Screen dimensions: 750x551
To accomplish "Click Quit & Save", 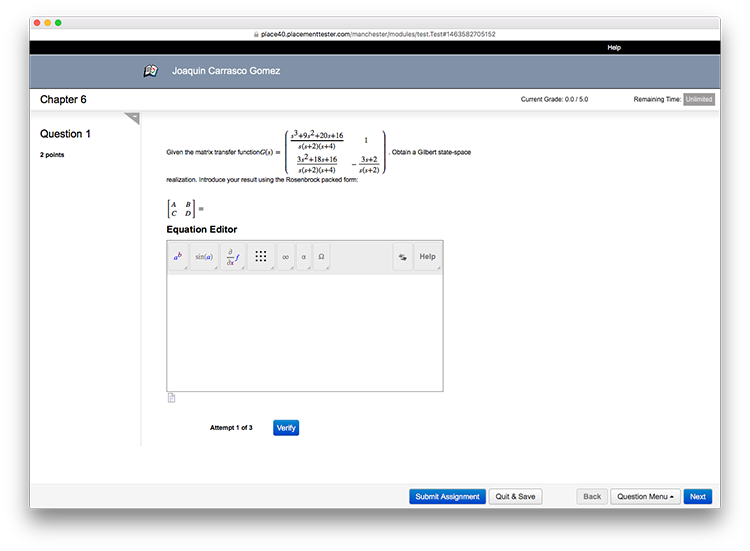I will point(515,496).
